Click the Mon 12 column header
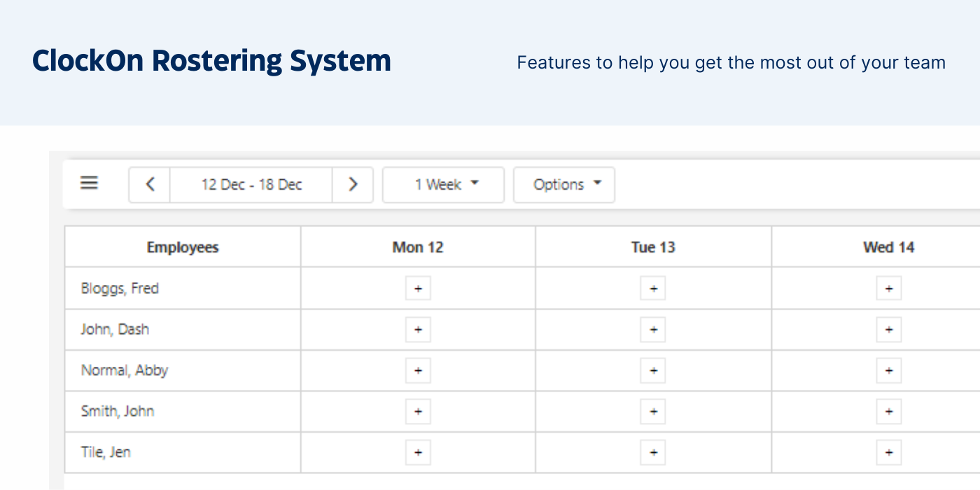Image resolution: width=980 pixels, height=490 pixels. point(417,246)
